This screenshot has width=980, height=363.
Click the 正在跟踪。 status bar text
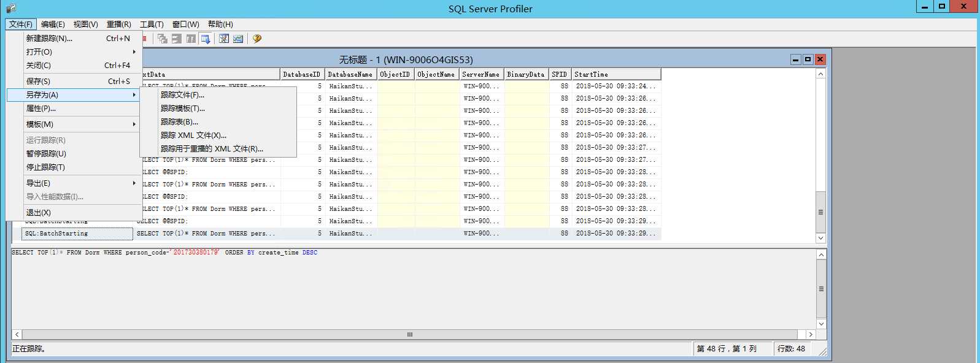coord(29,348)
